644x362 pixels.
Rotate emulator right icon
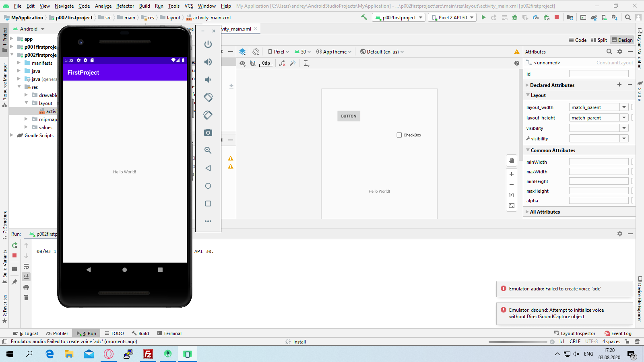[x=208, y=115]
